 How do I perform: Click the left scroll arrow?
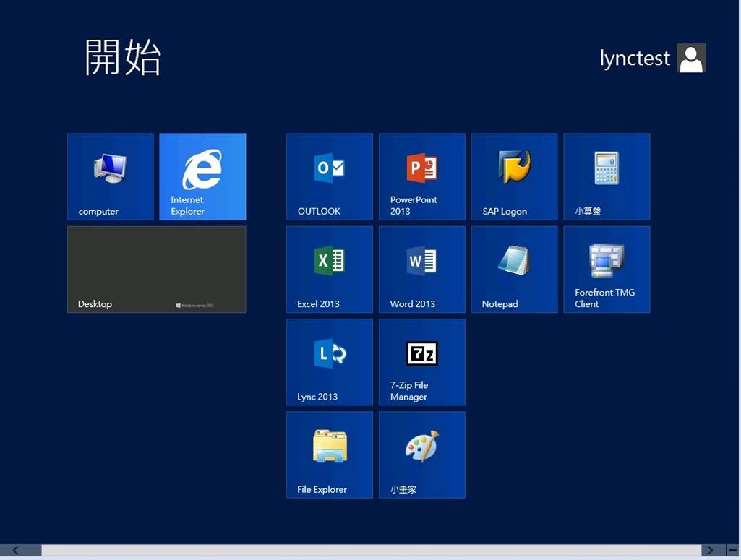point(16,550)
